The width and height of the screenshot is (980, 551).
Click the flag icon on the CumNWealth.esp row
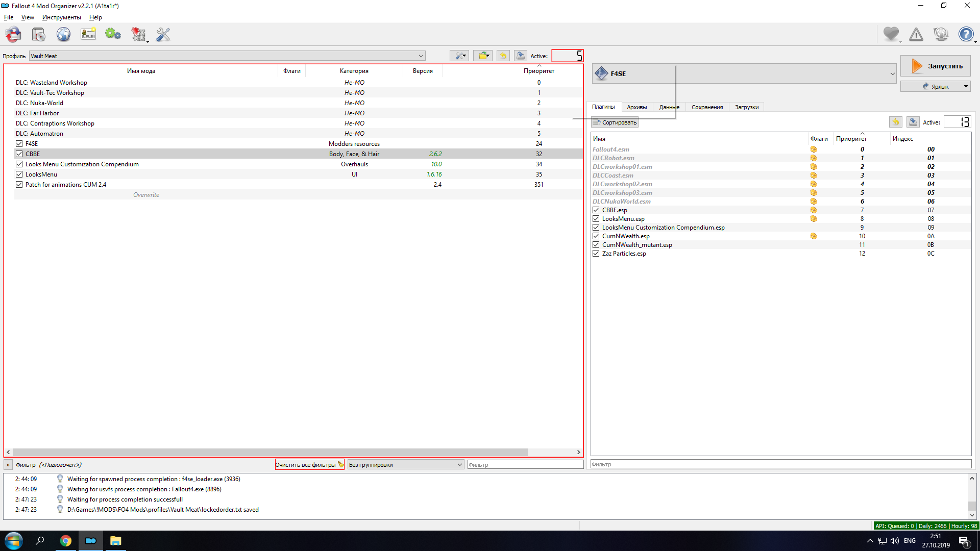[x=814, y=236]
